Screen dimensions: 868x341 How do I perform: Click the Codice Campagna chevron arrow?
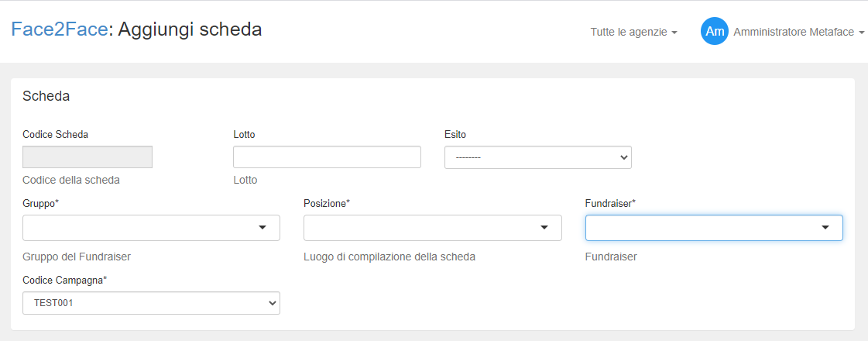272,304
